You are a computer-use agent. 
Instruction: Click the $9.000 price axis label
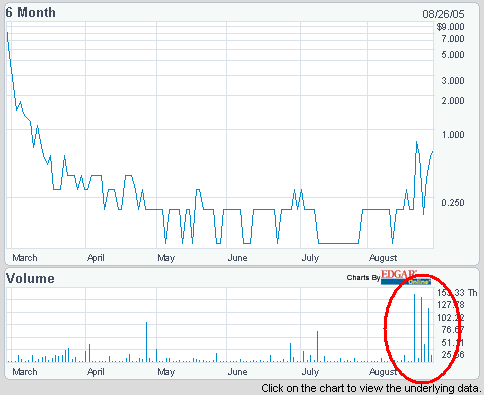[451, 27]
